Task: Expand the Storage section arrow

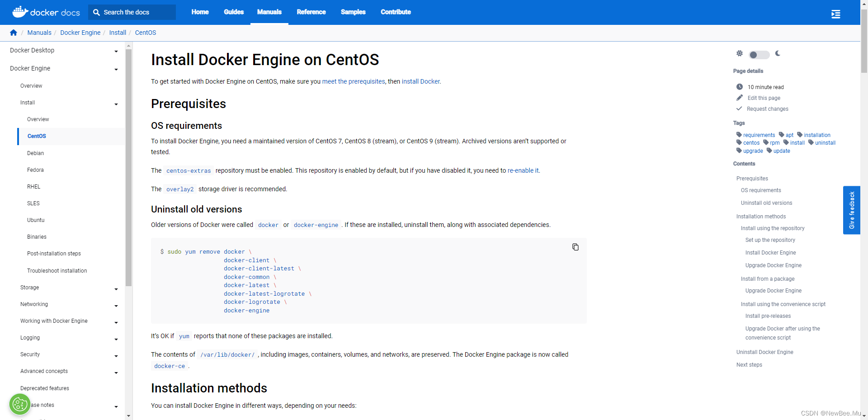Action: click(116, 289)
